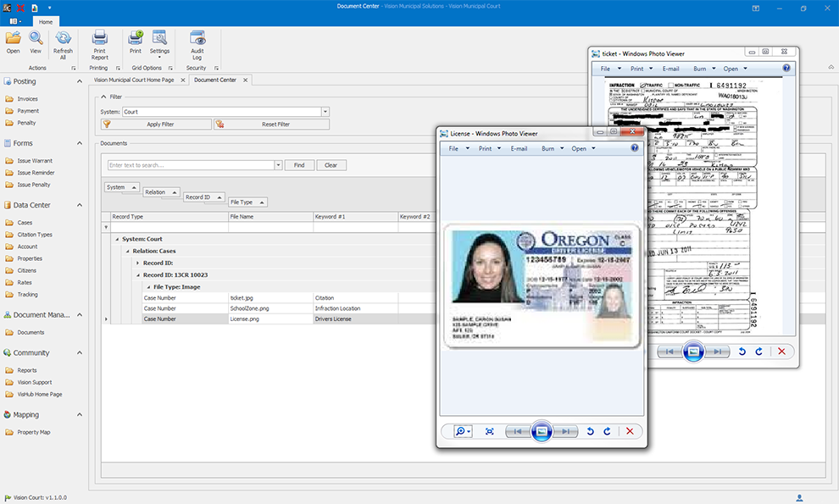The image size is (839, 504).
Task: Open Print Report from the ribbon
Action: 99,38
